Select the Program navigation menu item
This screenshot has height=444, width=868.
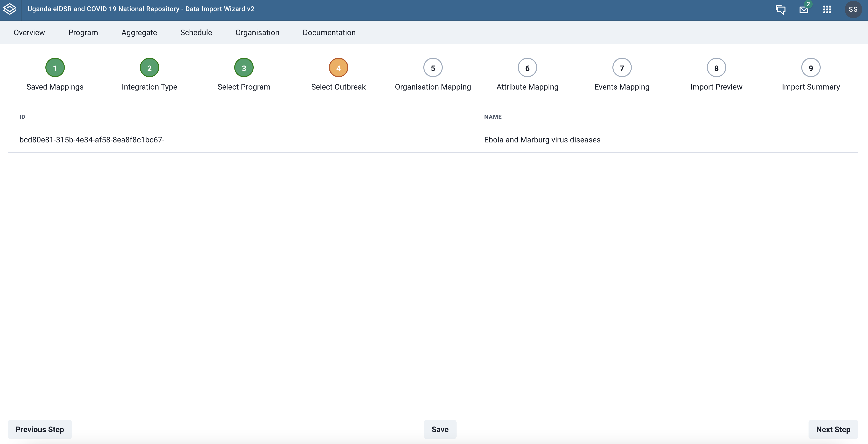coord(83,32)
